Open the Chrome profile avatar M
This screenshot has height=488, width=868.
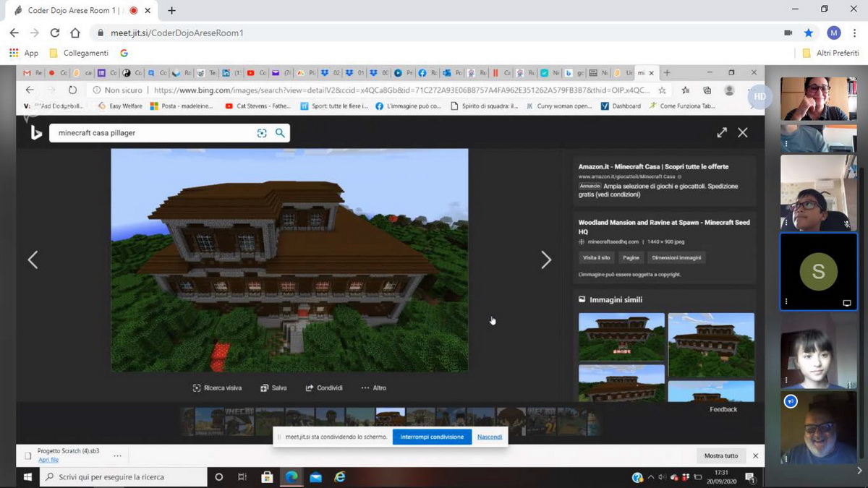834,33
